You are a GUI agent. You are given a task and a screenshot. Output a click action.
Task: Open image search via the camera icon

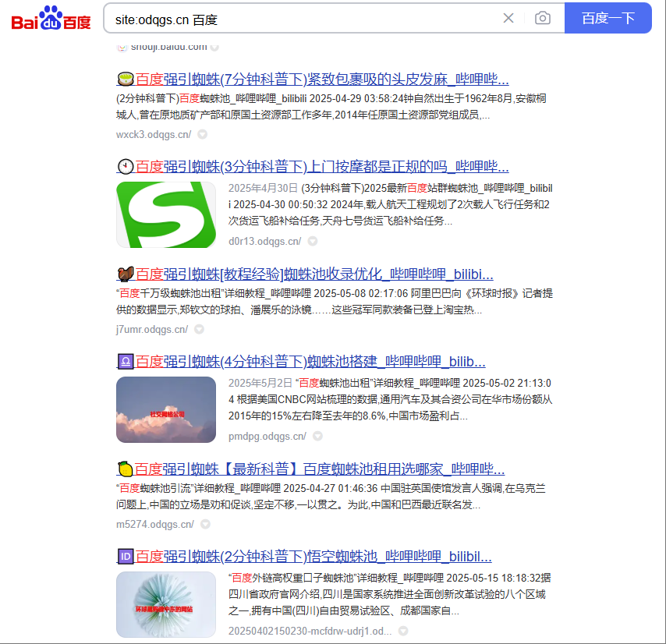click(x=543, y=18)
